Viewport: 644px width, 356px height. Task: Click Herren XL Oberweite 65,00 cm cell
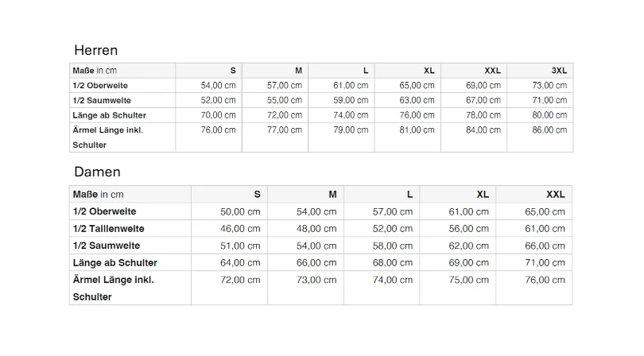(x=417, y=86)
